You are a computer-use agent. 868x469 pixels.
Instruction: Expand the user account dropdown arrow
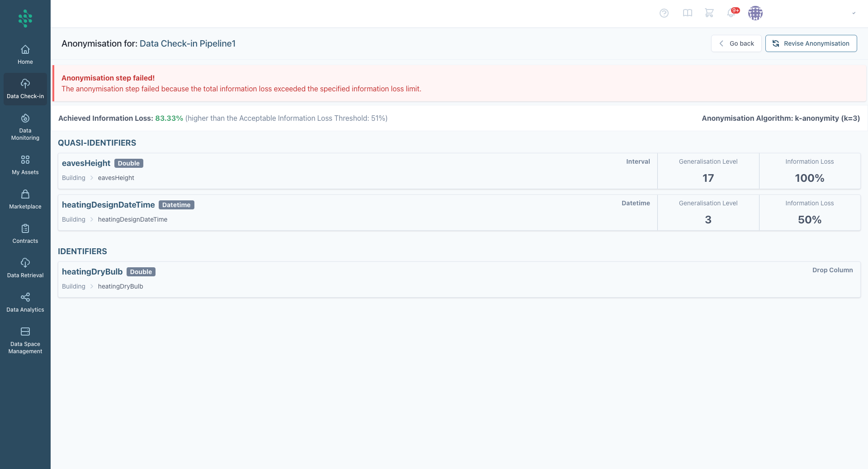(854, 13)
